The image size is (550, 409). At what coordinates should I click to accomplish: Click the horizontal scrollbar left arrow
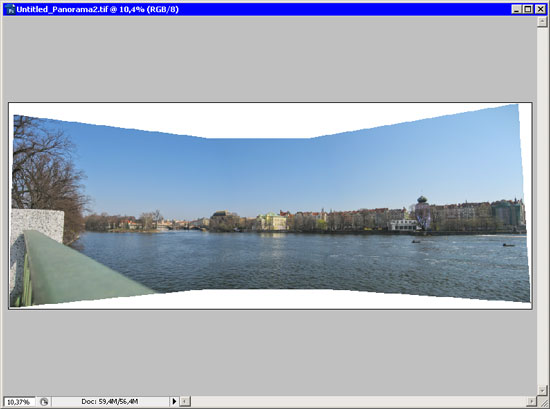click(186, 402)
